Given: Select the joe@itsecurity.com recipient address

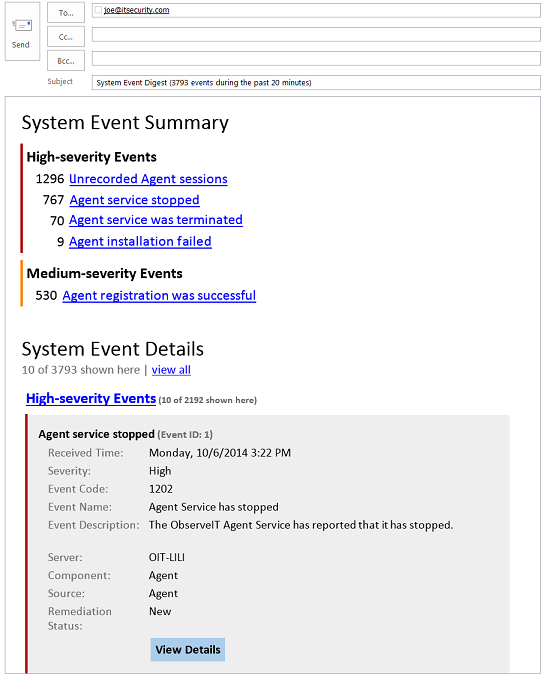Looking at the screenshot, I should pos(136,10).
